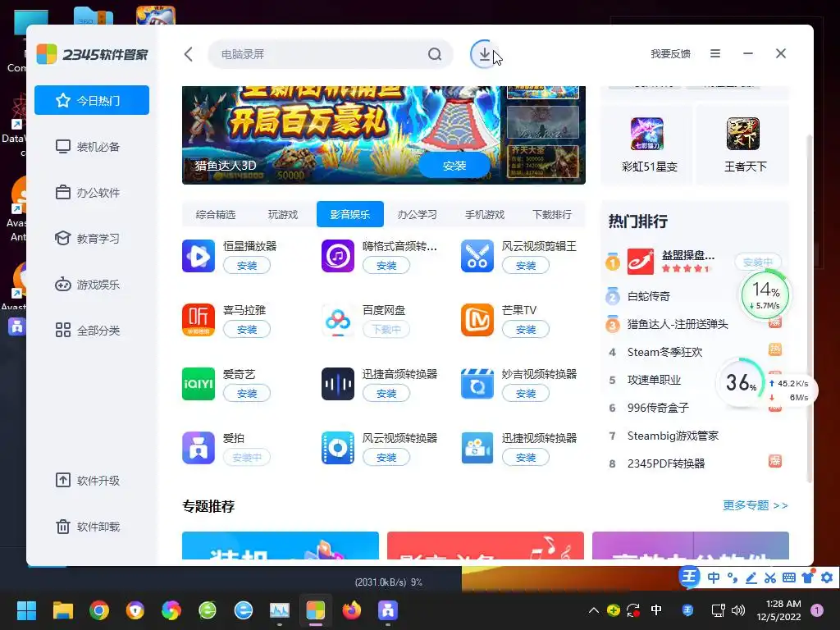Click the search magnifier icon
The width and height of the screenshot is (840, 630).
click(435, 54)
